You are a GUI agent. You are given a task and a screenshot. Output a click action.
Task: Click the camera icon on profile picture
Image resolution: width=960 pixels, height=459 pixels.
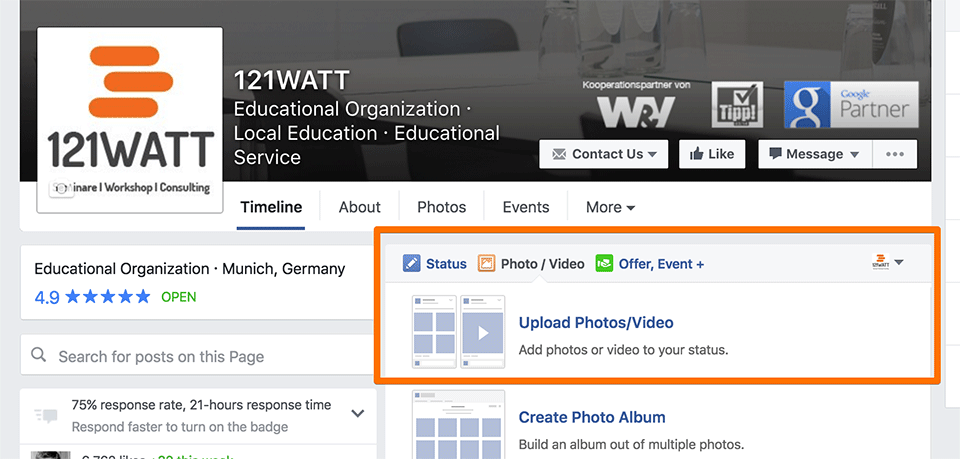[61, 188]
